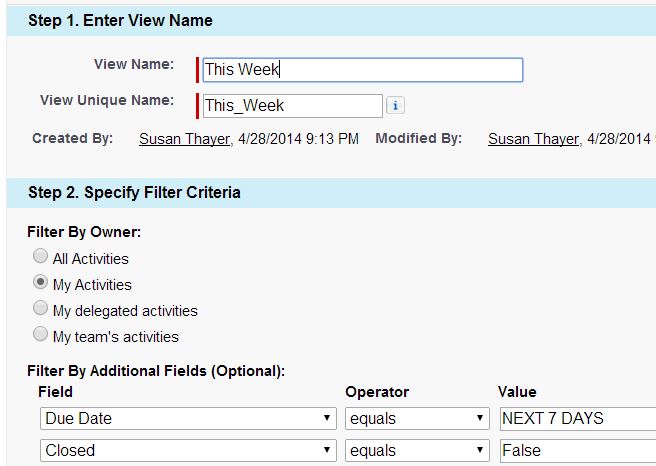The width and height of the screenshot is (656, 466).
Task: Click the Step 2 Specify Filter Criteria header
Action: [134, 192]
